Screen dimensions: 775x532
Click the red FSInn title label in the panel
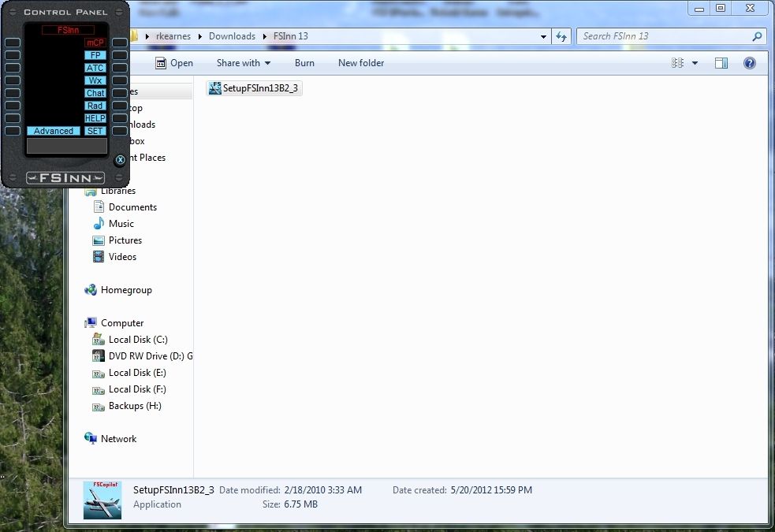69,30
